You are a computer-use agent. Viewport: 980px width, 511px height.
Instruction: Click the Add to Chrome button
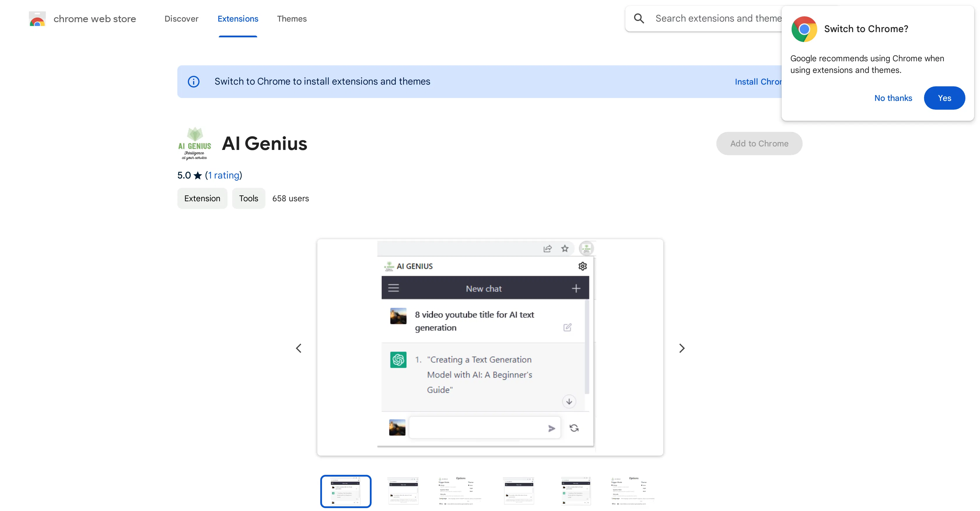[759, 143]
